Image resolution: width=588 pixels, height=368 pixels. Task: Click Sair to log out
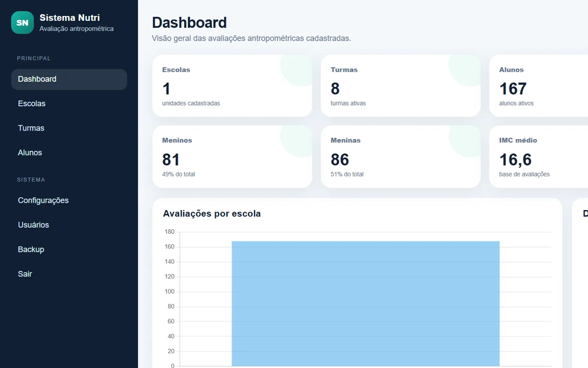tap(69, 274)
